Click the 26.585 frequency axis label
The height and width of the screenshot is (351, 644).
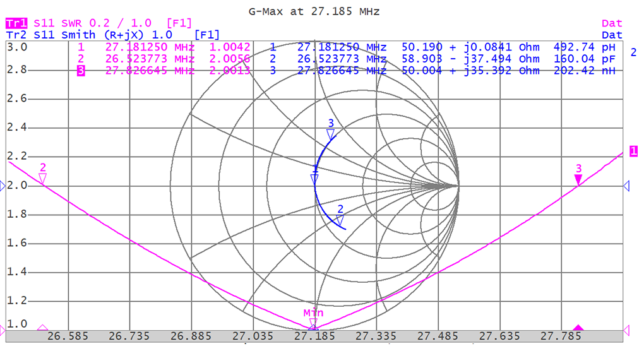[68, 336]
